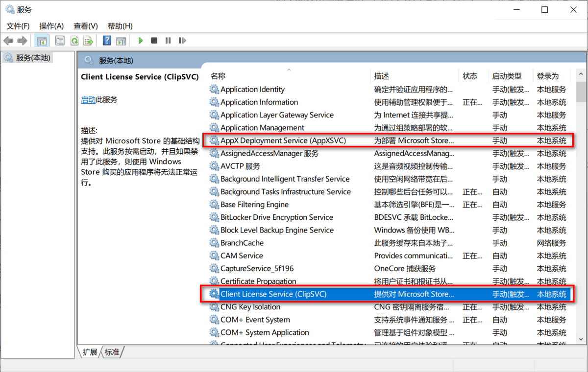Click the Stop Service square icon

pos(154,41)
